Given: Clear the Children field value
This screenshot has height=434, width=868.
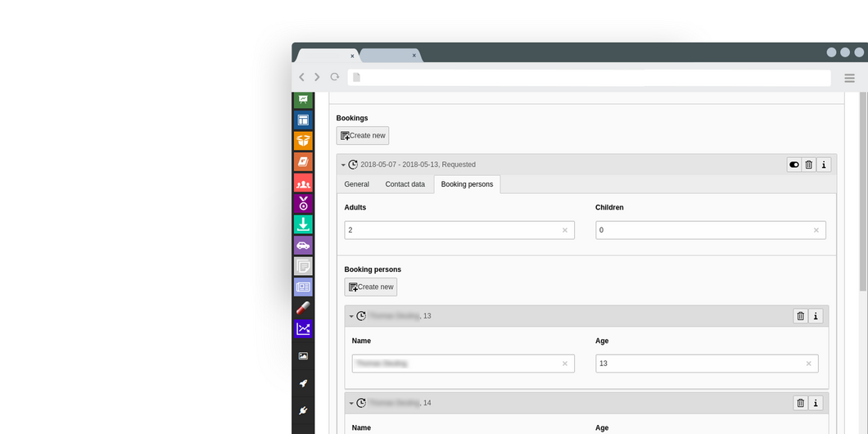Looking at the screenshot, I should pyautogui.click(x=816, y=230).
